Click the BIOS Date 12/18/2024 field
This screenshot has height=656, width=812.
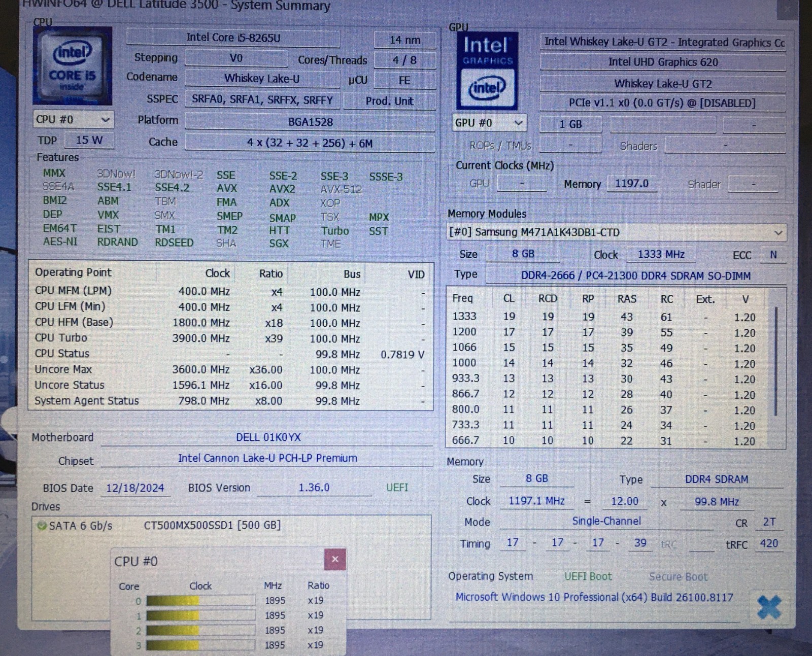point(135,488)
